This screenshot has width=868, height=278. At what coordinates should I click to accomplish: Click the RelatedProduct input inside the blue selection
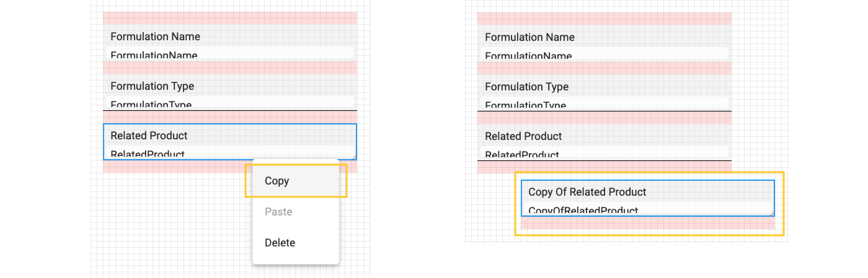230,152
